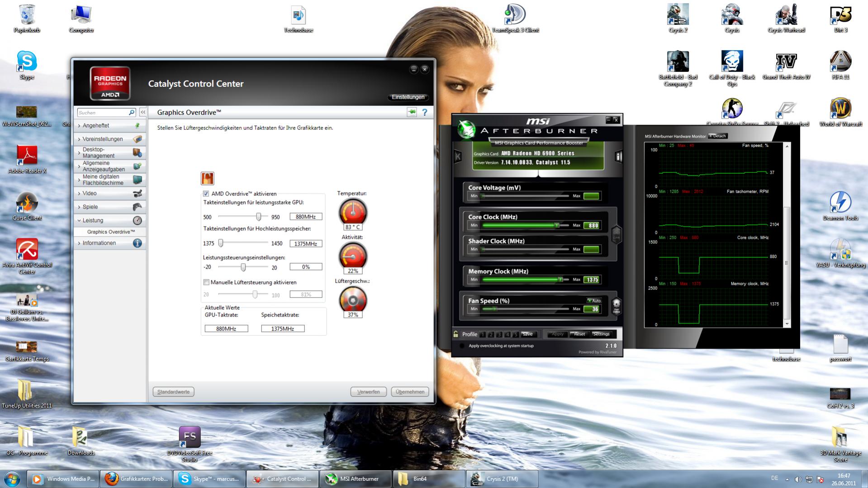Click the Afterburner Memory Clock slider
Screen dimensions: 868x488
click(x=525, y=280)
